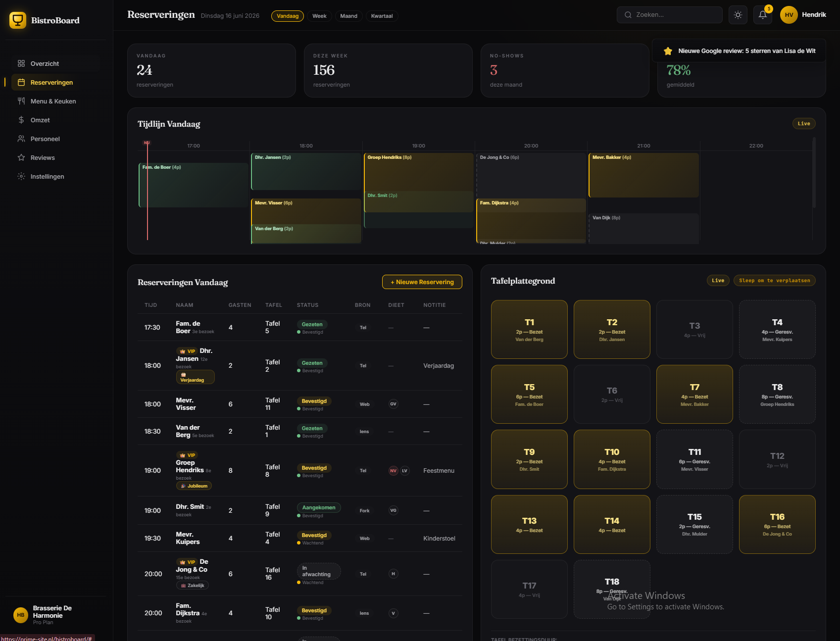
Task: Click the Gezeten status for Fam. de Boer
Action: (x=312, y=324)
